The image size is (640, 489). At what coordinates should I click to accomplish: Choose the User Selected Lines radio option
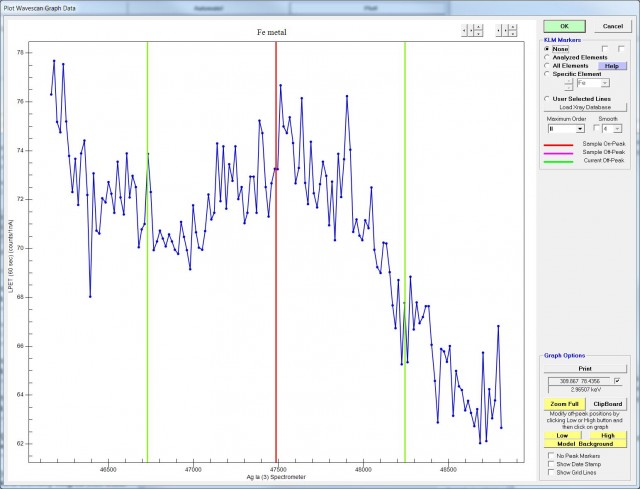pos(547,99)
